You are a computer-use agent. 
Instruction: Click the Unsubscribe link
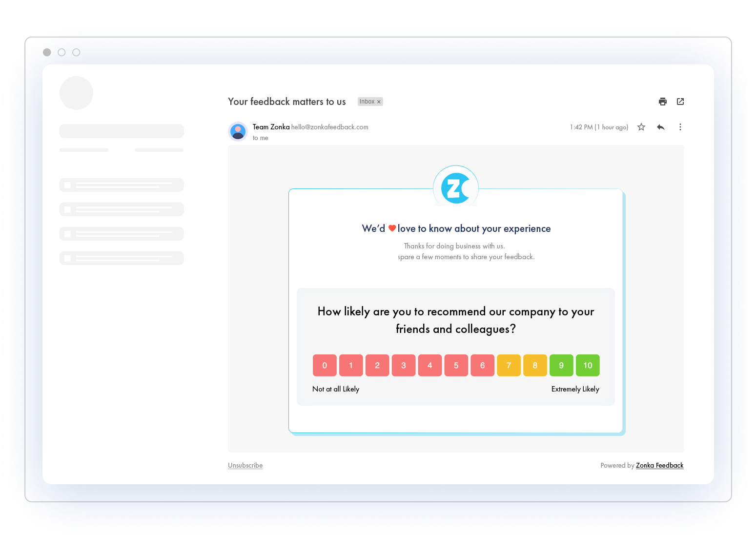pyautogui.click(x=245, y=465)
